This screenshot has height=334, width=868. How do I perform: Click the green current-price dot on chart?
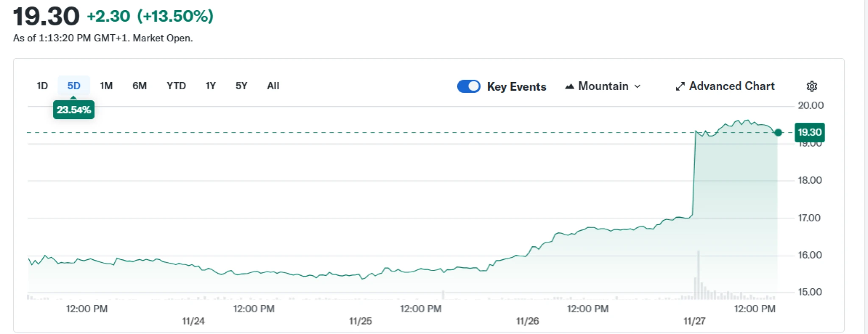[778, 132]
